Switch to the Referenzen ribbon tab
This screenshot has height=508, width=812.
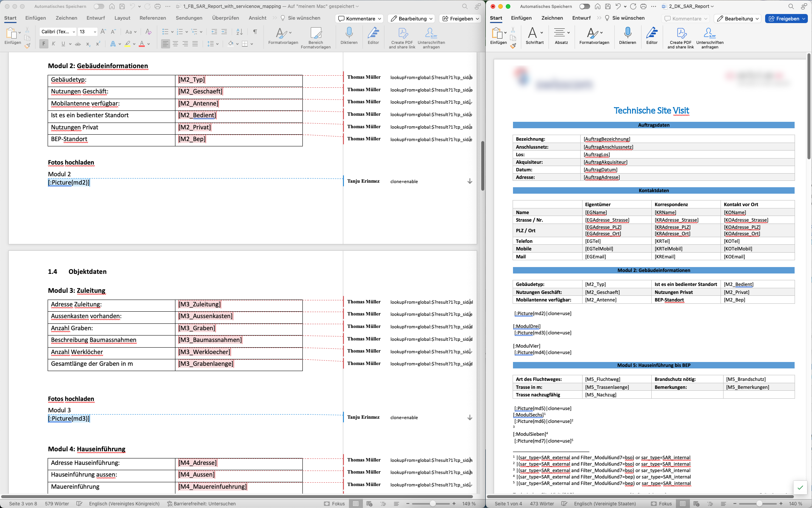[x=153, y=18]
